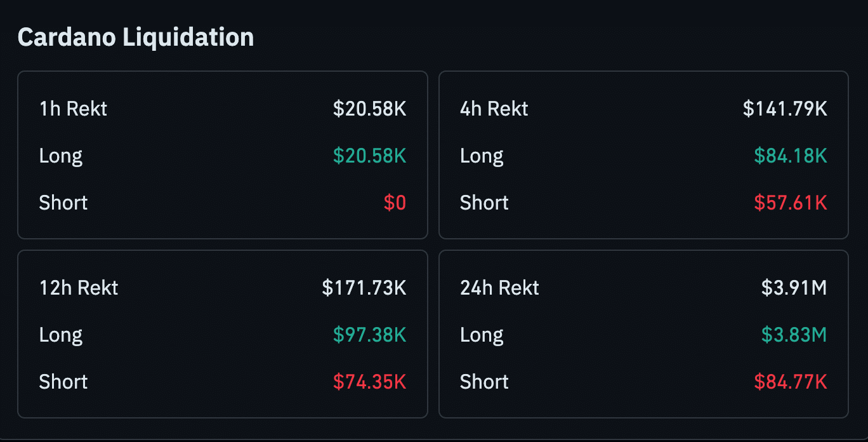
Task: Click the 24h Long value $3.83M
Action: [794, 335]
